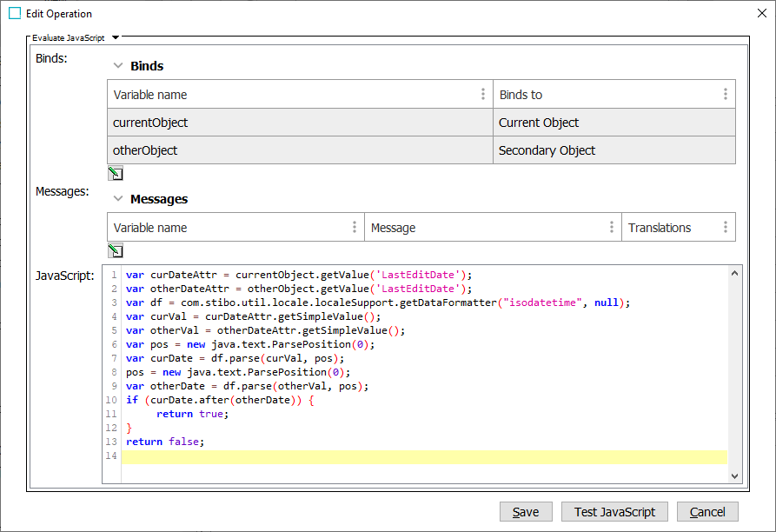Collapse the Messages section
This screenshot has width=776, height=532.
[x=118, y=199]
